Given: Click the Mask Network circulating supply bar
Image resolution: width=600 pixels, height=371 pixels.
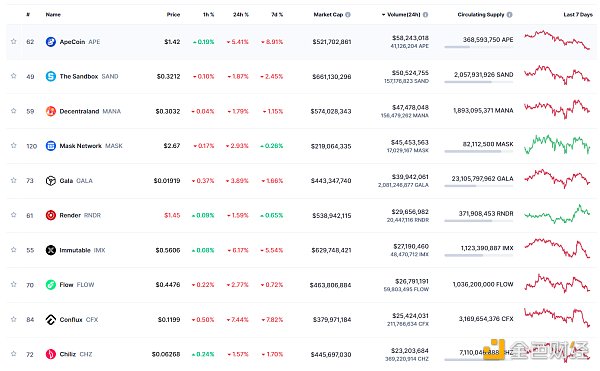Looking at the screenshot, I should click(x=478, y=151).
